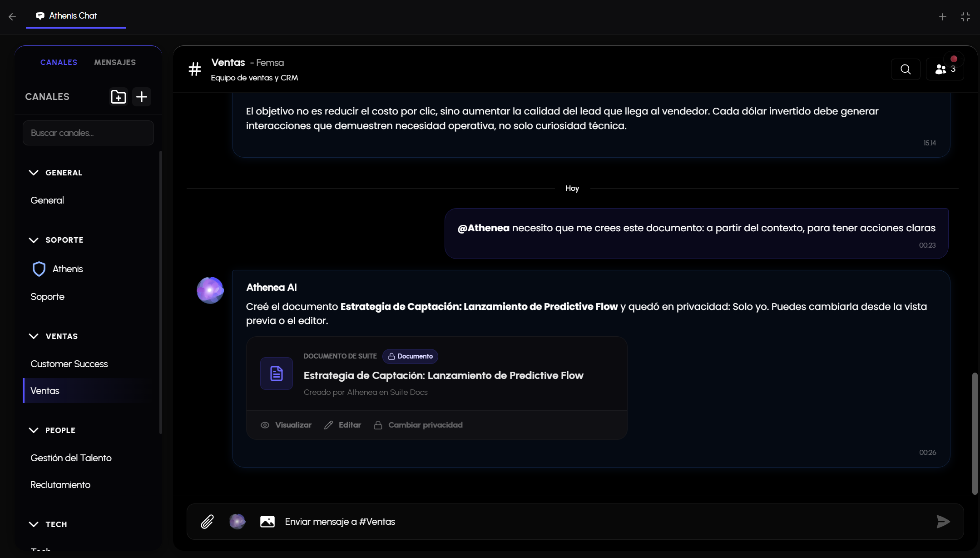Select the Ventas channel in sidebar
The height and width of the screenshot is (558, 980).
pyautogui.click(x=87, y=391)
